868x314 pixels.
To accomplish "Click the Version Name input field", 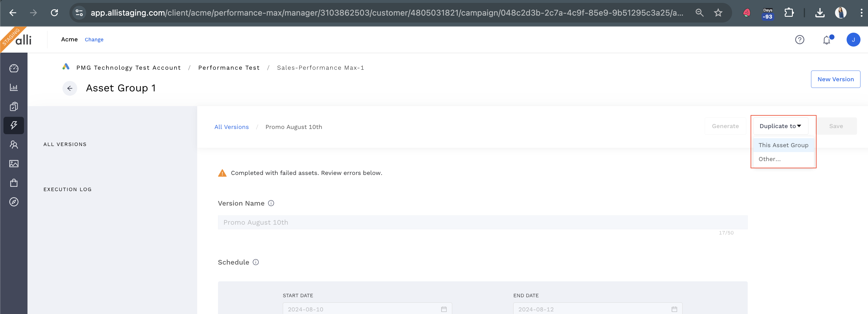I will [482, 222].
